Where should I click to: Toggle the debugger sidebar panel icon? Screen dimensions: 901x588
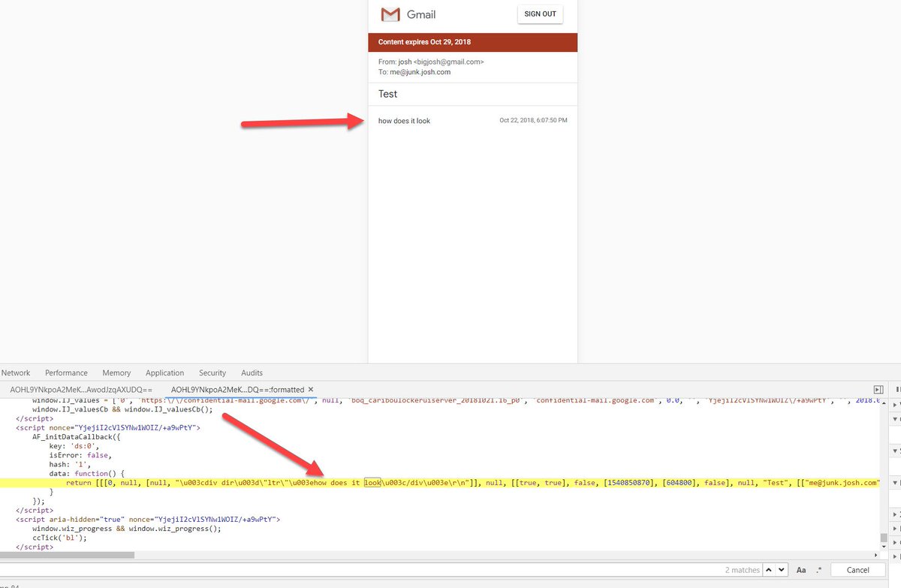878,390
